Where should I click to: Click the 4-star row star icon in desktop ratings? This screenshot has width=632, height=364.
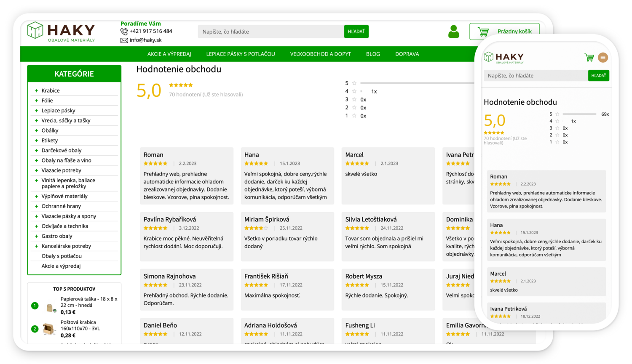(354, 91)
